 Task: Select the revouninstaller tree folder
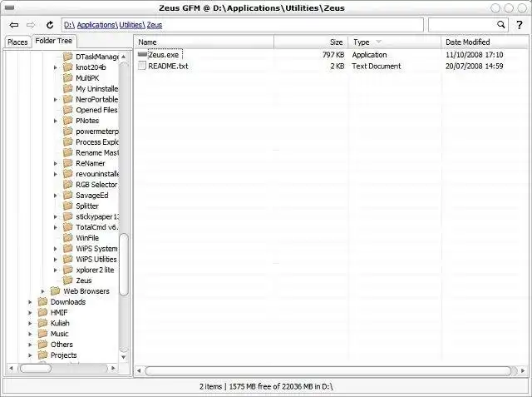click(97, 174)
